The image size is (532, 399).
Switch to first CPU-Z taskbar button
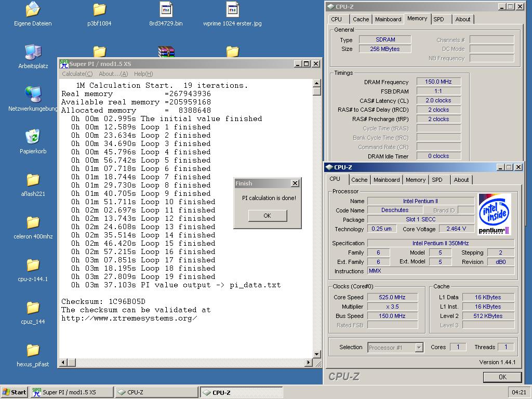(156, 392)
